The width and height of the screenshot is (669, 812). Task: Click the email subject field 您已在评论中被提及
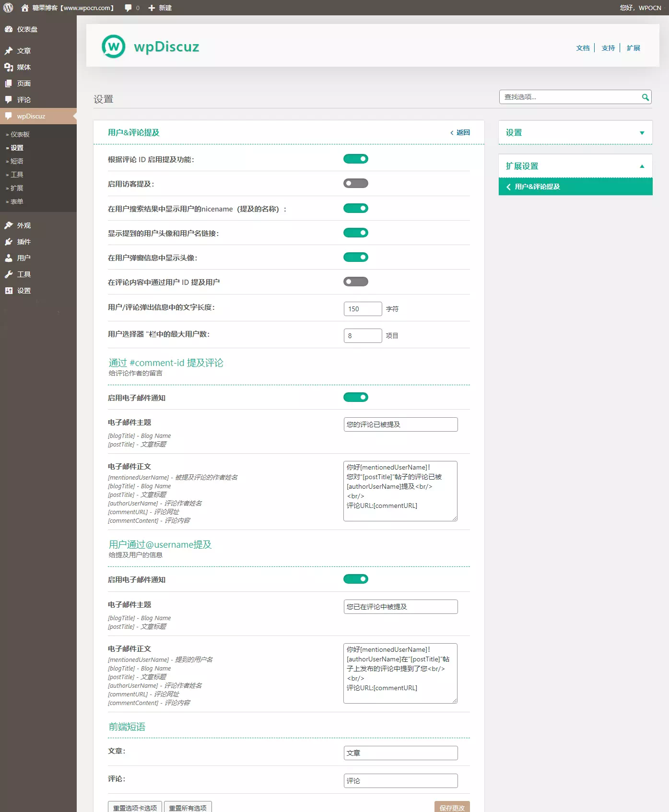click(401, 607)
